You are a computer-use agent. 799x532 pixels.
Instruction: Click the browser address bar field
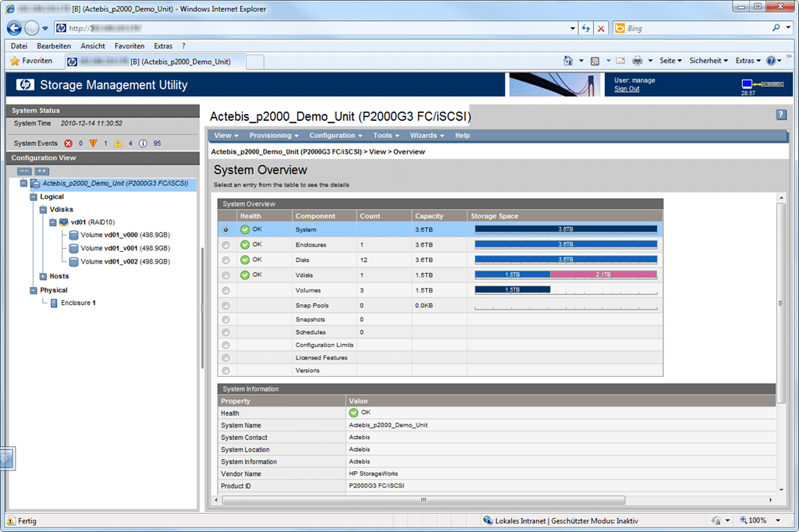click(316, 29)
